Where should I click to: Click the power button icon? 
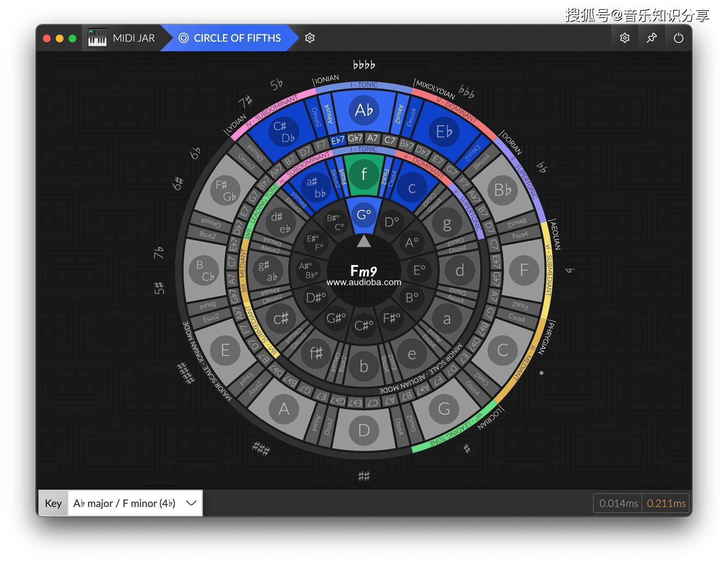click(x=678, y=38)
